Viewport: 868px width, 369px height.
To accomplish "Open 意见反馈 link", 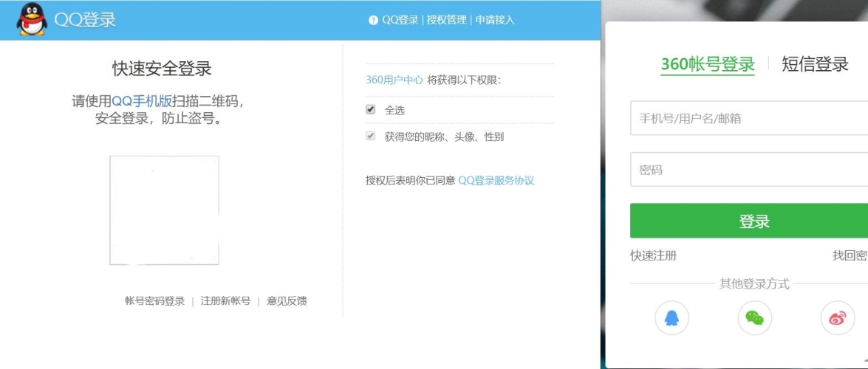I will [x=287, y=301].
